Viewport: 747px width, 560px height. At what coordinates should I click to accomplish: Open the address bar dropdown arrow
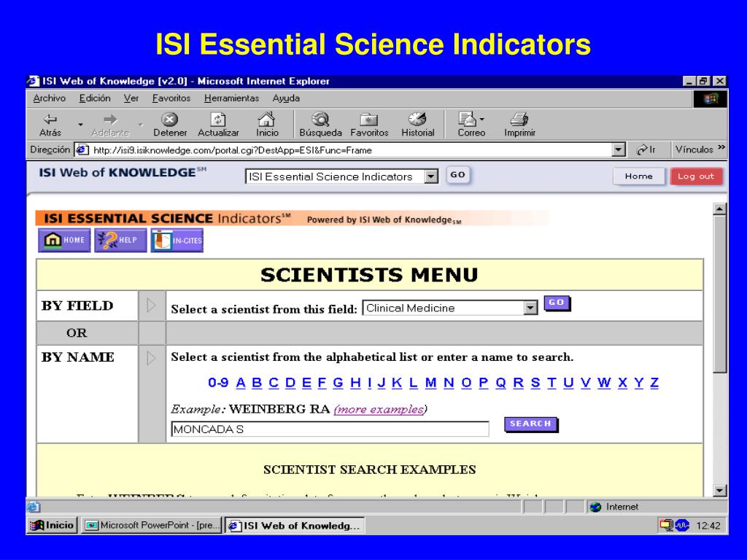(618, 150)
